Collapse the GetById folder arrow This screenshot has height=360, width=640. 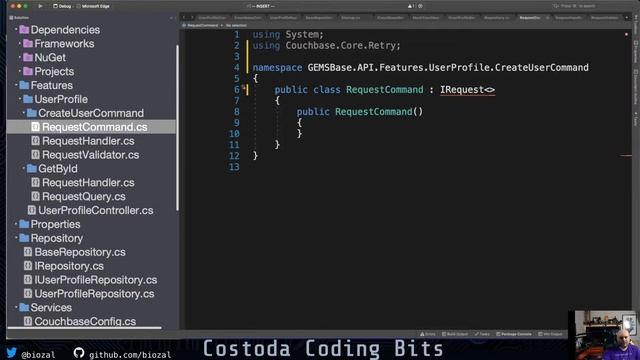24,168
